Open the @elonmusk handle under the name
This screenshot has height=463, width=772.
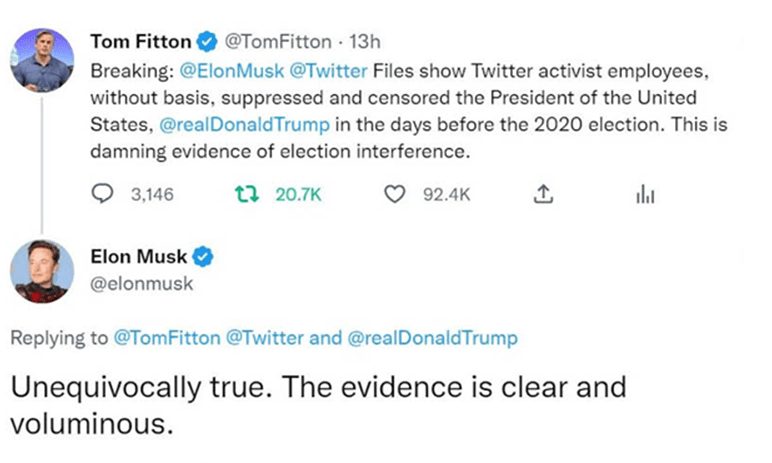pyautogui.click(x=141, y=284)
